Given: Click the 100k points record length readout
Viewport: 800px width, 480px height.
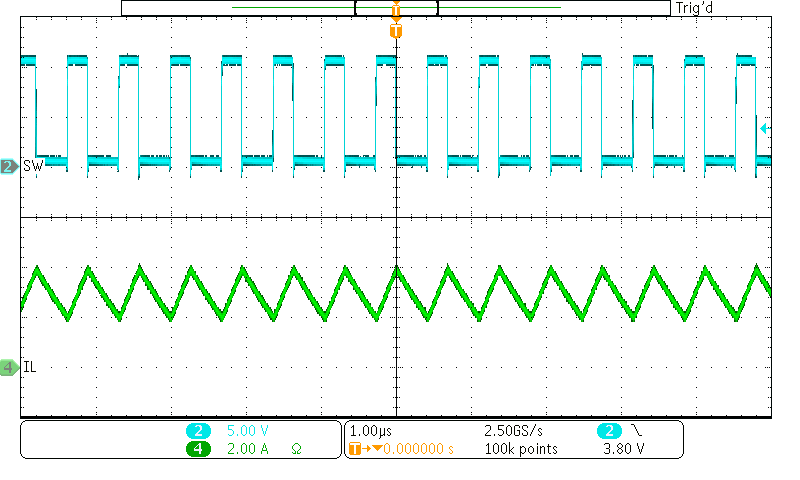Looking at the screenshot, I should pos(520,449).
